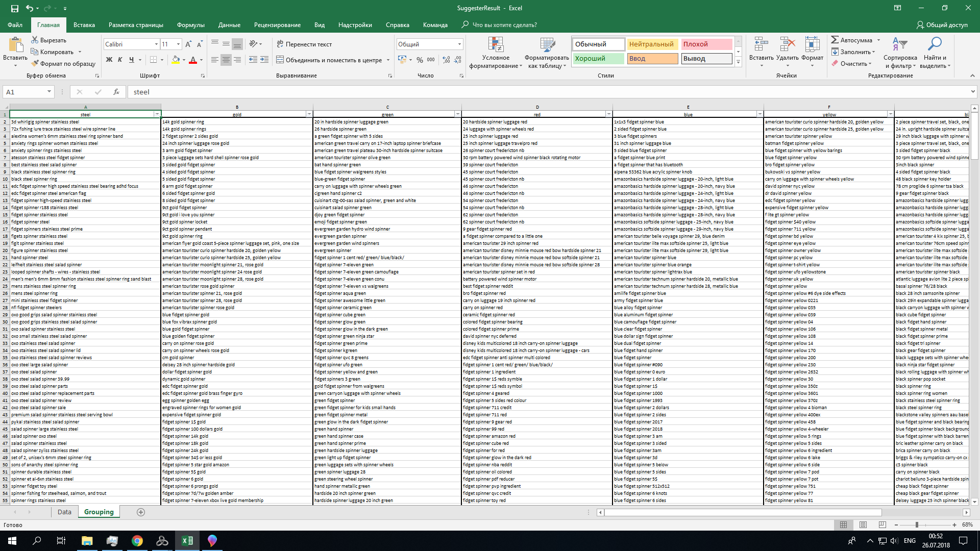980x551 pixels.
Task: Open Chrome from the Windows taskbar
Action: point(137,541)
